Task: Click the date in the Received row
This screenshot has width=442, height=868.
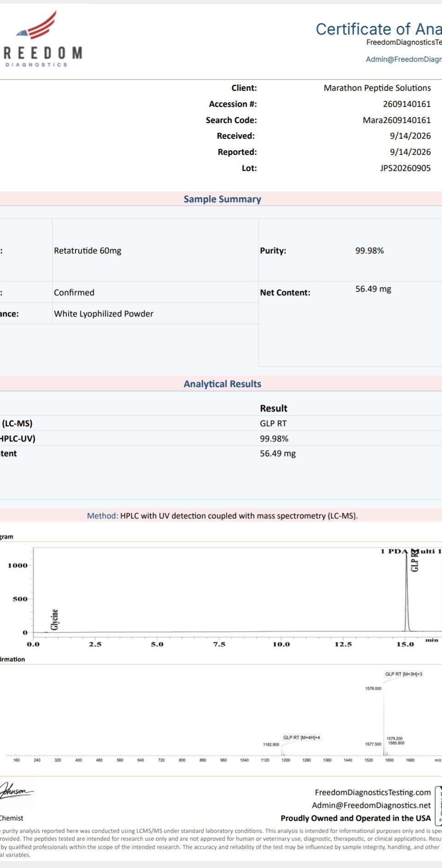Action: click(410, 136)
